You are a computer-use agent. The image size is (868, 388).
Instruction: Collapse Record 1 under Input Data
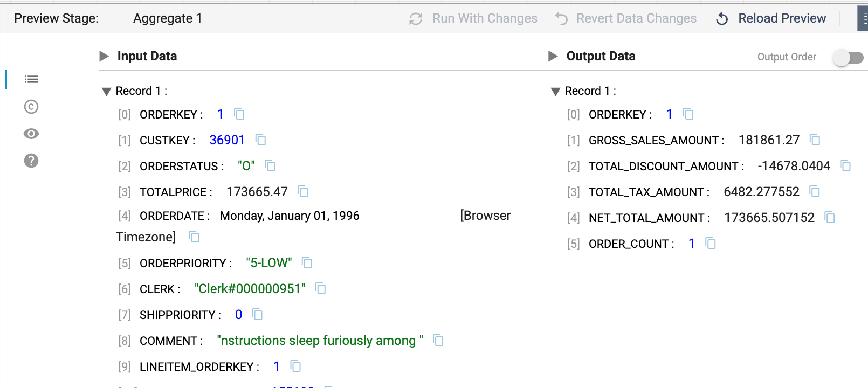(x=107, y=92)
